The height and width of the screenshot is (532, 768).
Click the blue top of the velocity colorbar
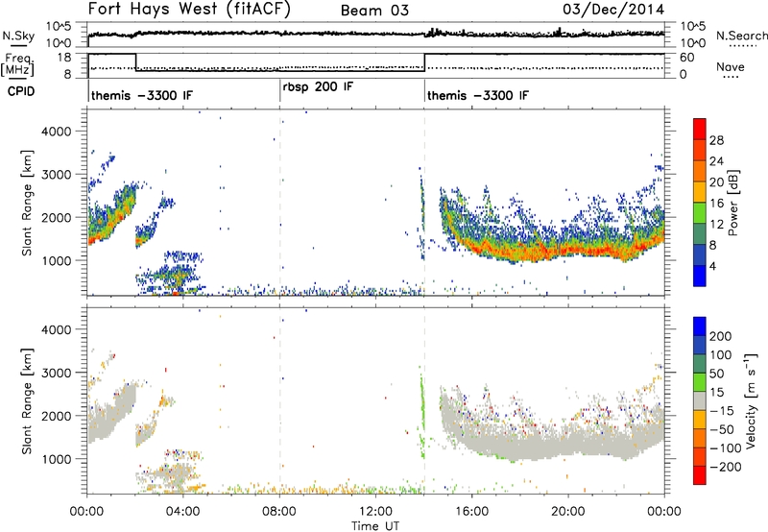point(700,326)
